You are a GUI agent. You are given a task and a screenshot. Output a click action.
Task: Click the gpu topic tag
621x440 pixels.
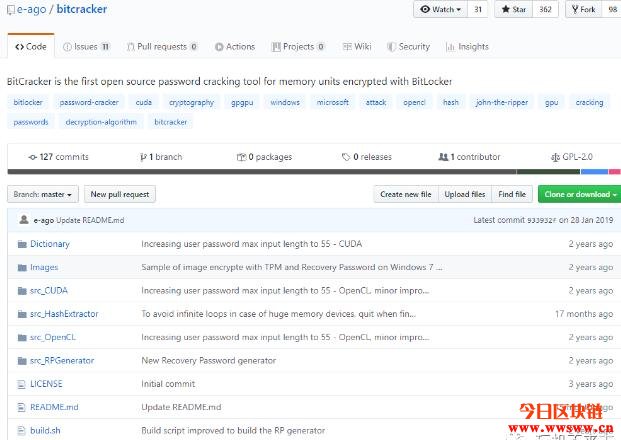[551, 103]
